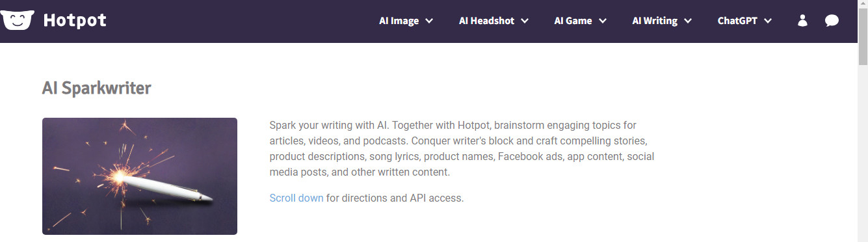This screenshot has width=868, height=242.
Task: Click the Hotpot mascot logo icon
Action: tap(16, 20)
